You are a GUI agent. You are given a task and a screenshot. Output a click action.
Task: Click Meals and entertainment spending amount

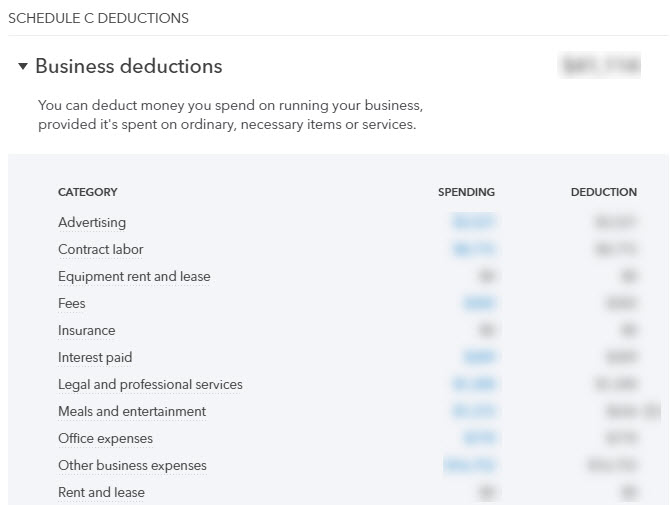(473, 411)
